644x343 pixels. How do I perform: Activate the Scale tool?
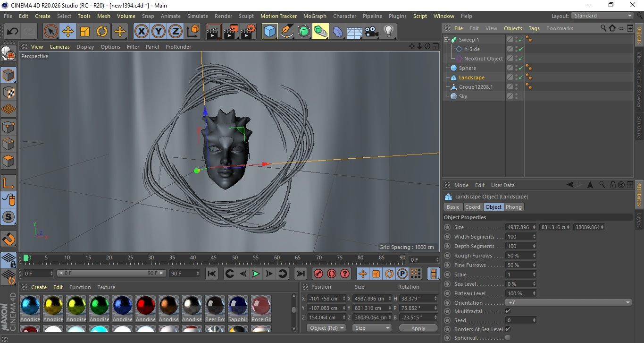tap(85, 32)
